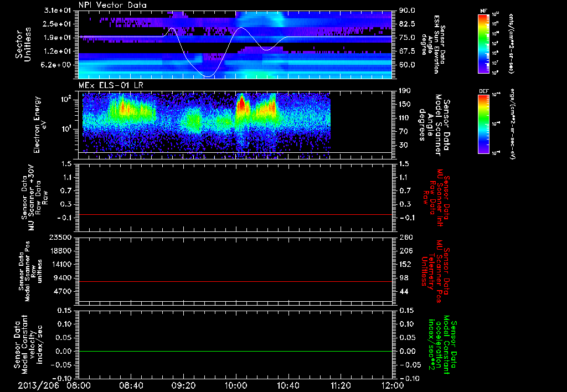
Task: Click the 260 telemetry tick label
Action: tap(405, 237)
